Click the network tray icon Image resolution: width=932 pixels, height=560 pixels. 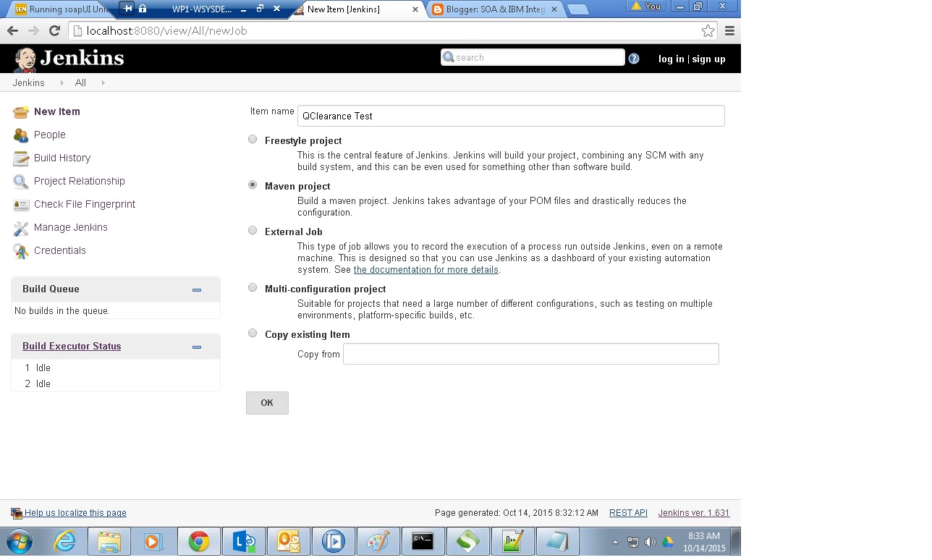(x=633, y=542)
